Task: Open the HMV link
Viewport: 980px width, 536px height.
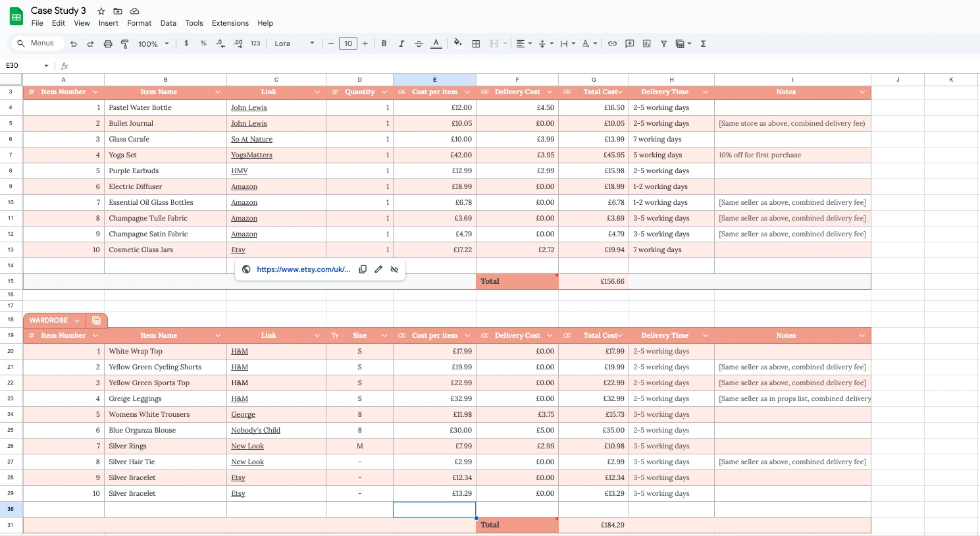Action: tap(240, 171)
